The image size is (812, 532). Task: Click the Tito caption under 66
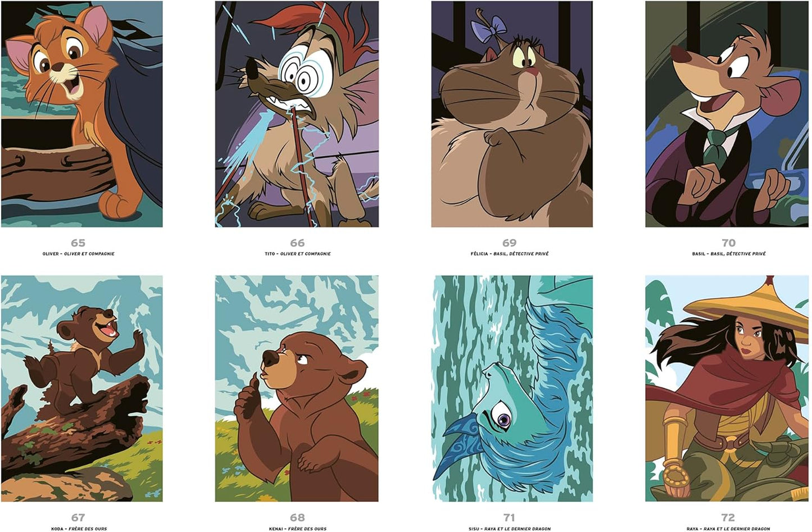tap(298, 254)
